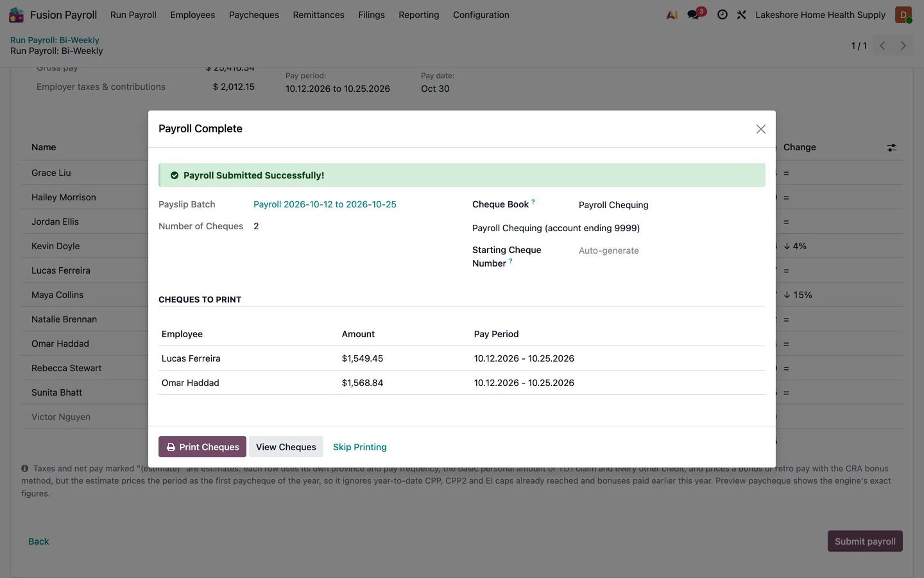This screenshot has height=578, width=924.
Task: Click the $1,568.84 amount cell
Action: click(363, 383)
